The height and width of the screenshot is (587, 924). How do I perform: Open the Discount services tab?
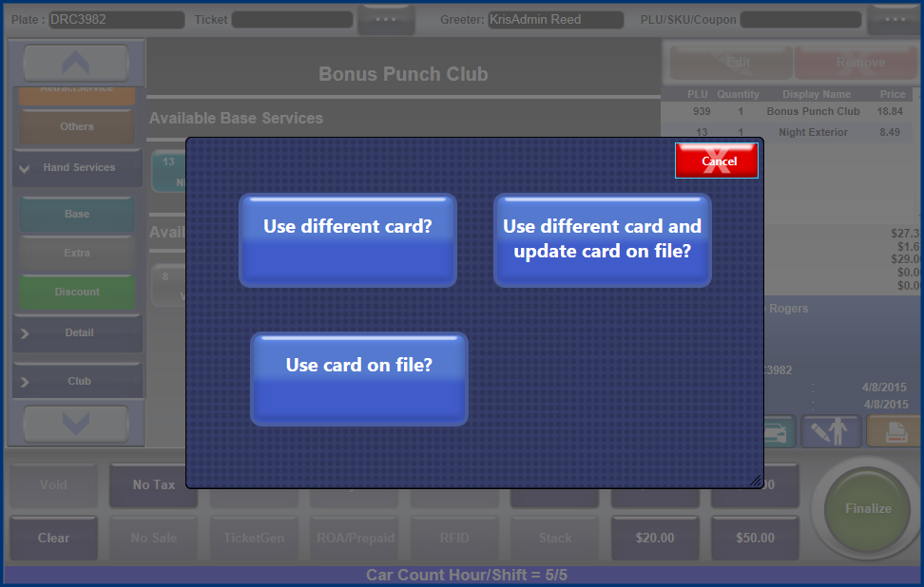coord(77,292)
